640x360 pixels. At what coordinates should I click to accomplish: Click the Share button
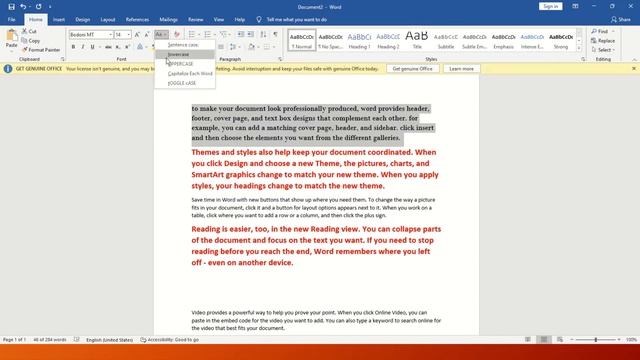click(620, 19)
